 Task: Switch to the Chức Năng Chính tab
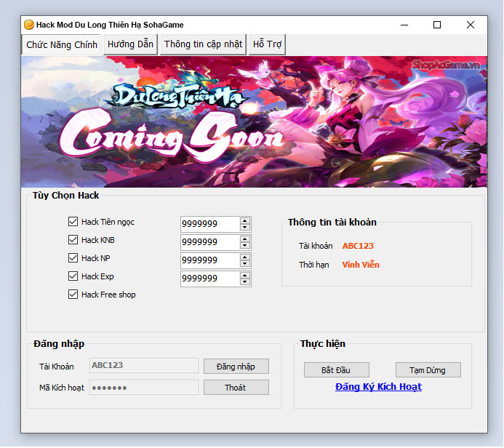(62, 44)
